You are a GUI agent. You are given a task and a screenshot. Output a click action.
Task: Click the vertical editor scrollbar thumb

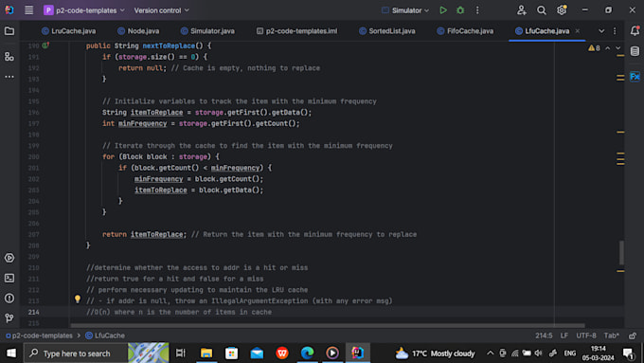(621, 252)
